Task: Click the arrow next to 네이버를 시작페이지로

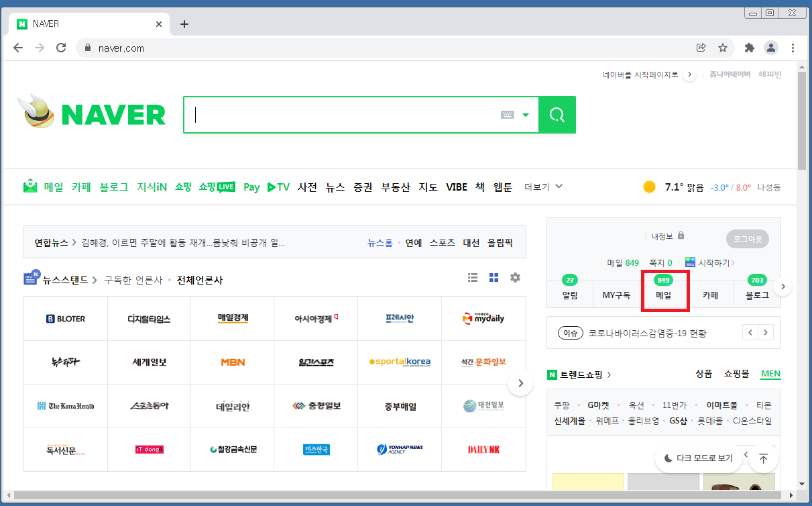Action: (689, 75)
